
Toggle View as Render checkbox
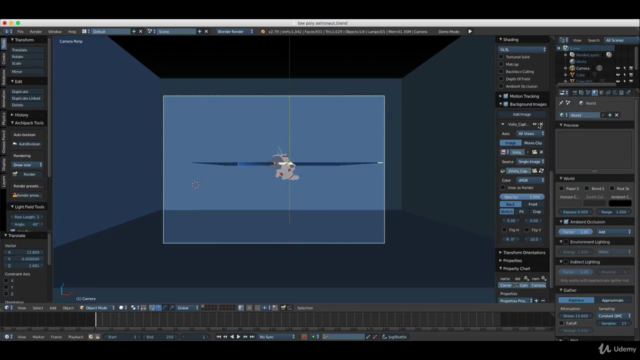coord(503,188)
